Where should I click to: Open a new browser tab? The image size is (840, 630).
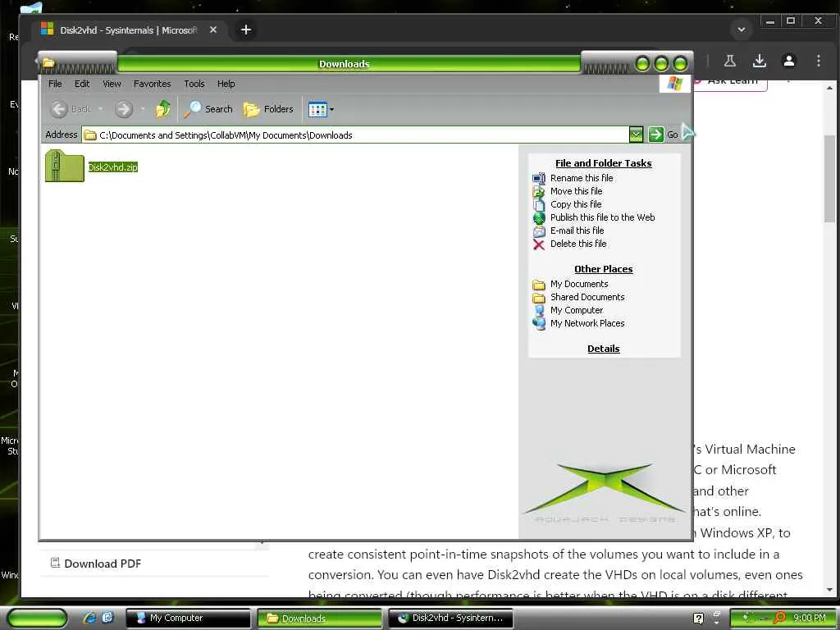246,30
